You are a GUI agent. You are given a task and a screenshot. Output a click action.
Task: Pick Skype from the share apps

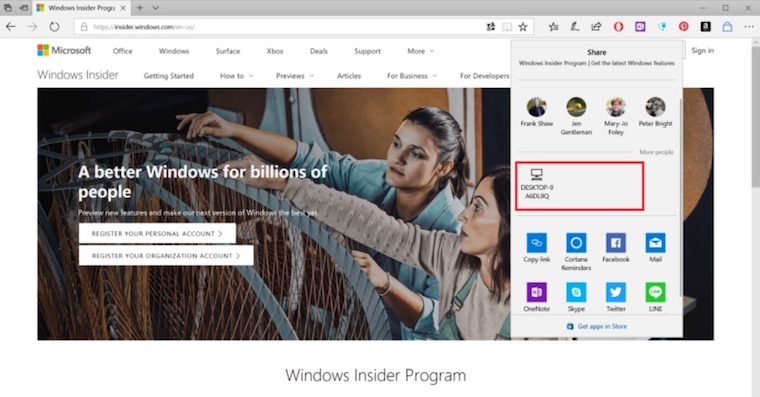576,292
